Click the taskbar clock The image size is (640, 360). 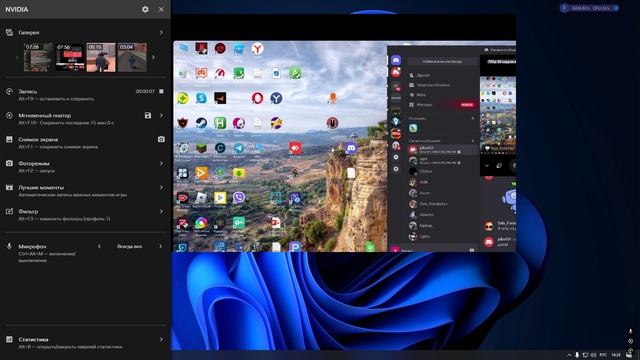(616, 355)
